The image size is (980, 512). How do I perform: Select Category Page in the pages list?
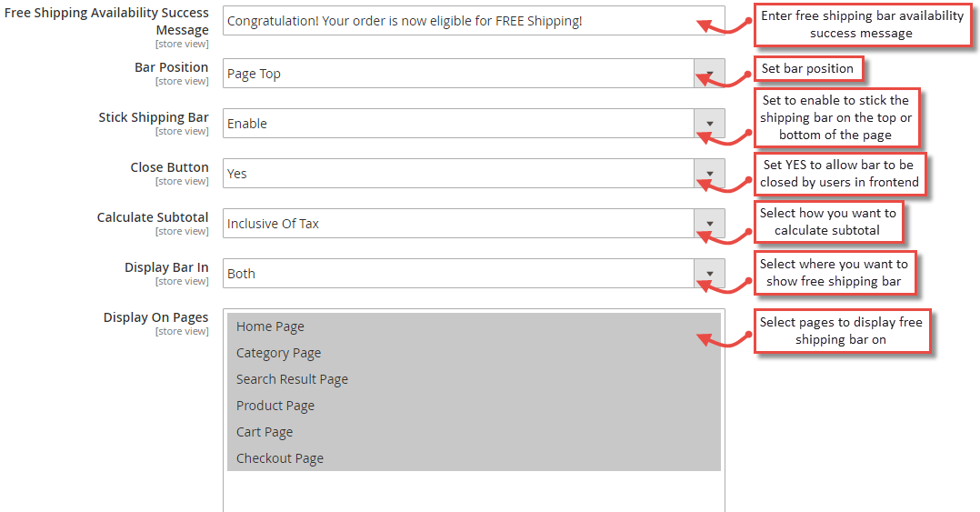pos(278,353)
